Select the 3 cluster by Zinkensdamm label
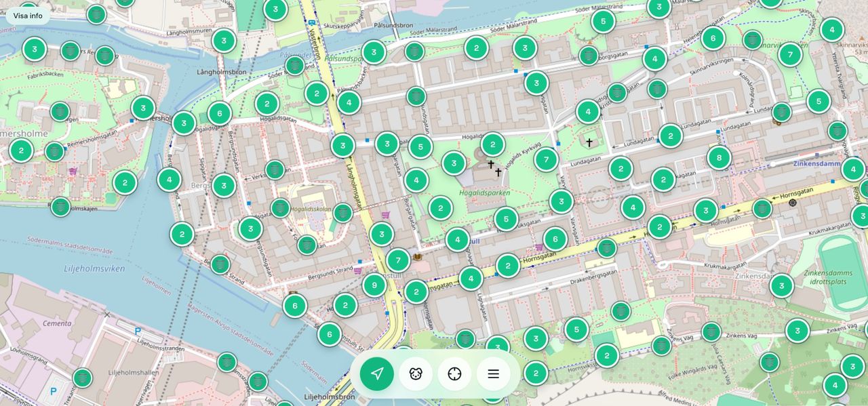The width and height of the screenshot is (868, 406). [781, 285]
